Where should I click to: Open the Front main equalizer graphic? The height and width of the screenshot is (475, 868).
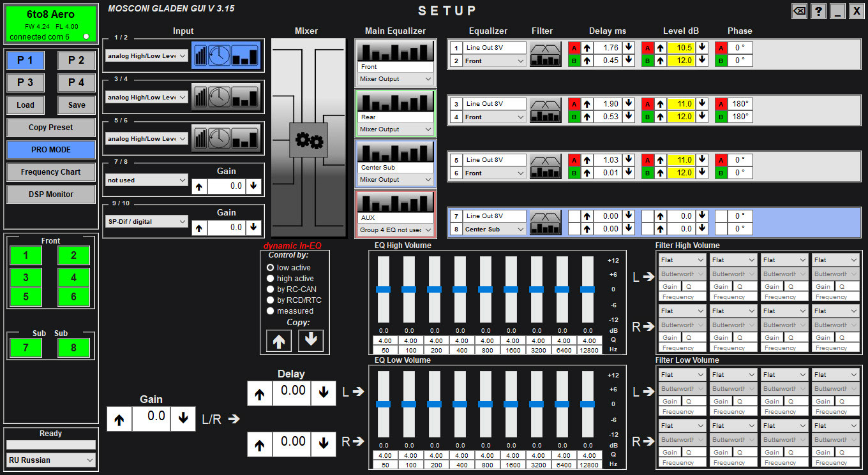395,50
